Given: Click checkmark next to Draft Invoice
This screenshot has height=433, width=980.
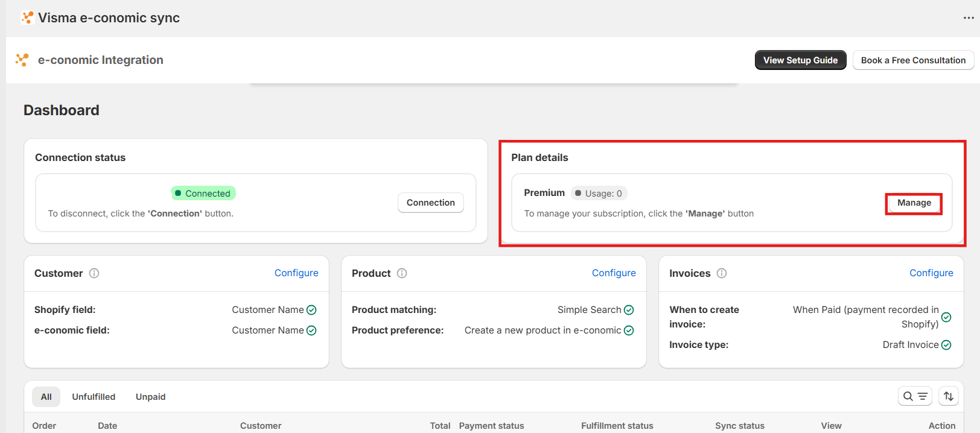Looking at the screenshot, I should coord(946,345).
